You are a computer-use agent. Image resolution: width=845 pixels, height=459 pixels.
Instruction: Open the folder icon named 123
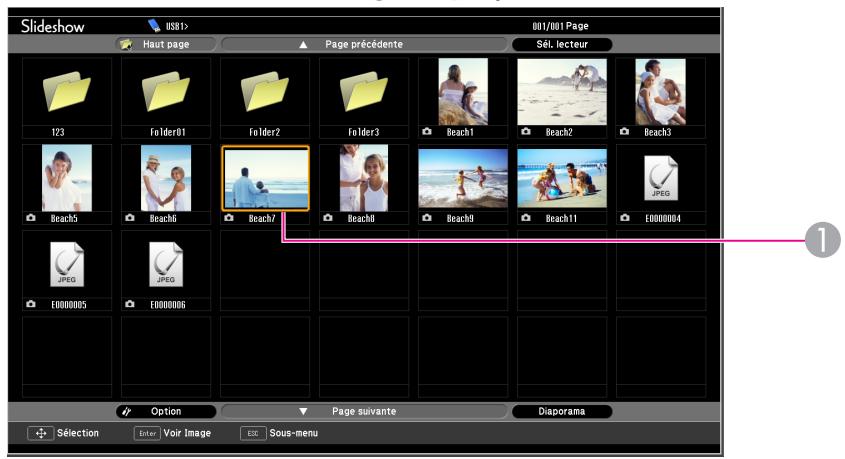[67, 92]
